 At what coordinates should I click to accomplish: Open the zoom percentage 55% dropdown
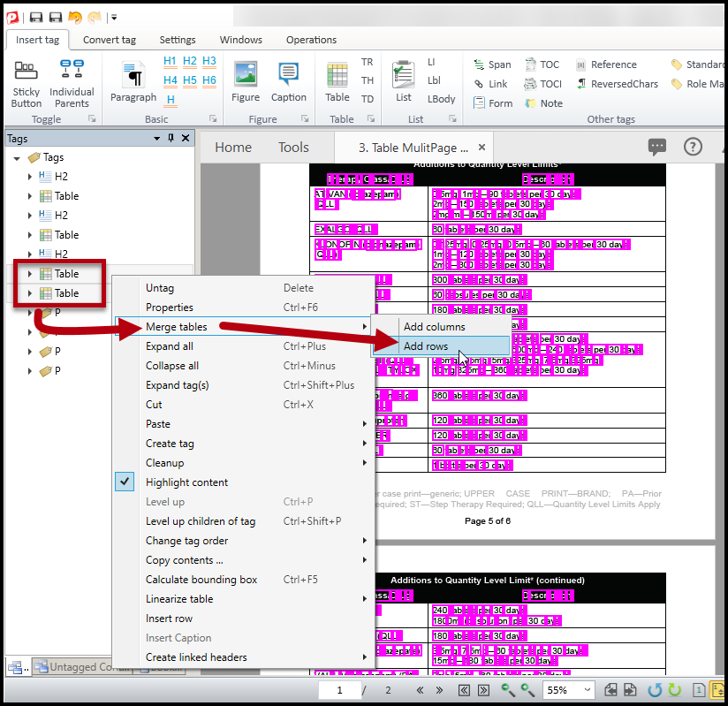pos(588,690)
